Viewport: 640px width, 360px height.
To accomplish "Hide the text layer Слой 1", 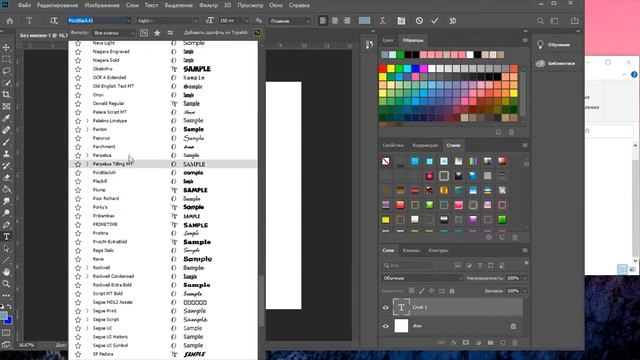I will (385, 307).
